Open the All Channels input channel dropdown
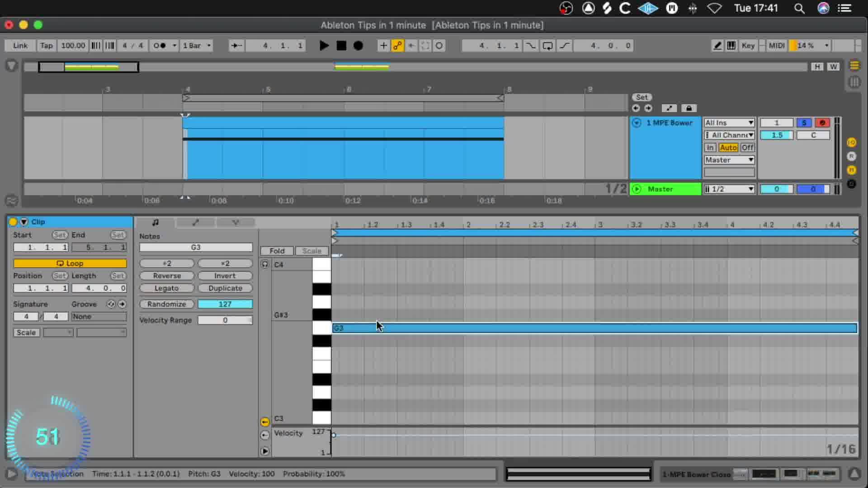 729,135
